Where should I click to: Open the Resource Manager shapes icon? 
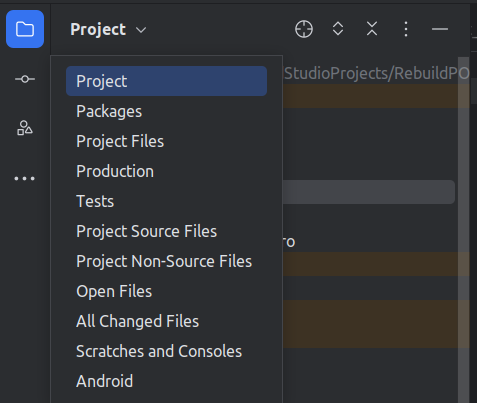click(x=25, y=128)
